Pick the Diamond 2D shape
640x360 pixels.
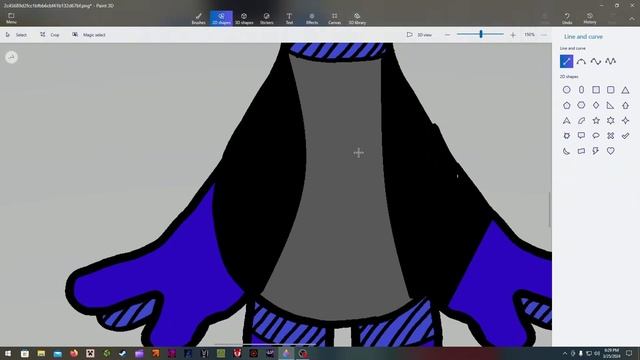pos(596,105)
